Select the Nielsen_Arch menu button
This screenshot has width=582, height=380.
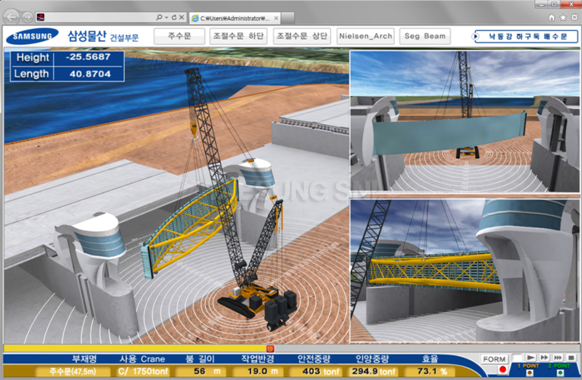pyautogui.click(x=365, y=36)
